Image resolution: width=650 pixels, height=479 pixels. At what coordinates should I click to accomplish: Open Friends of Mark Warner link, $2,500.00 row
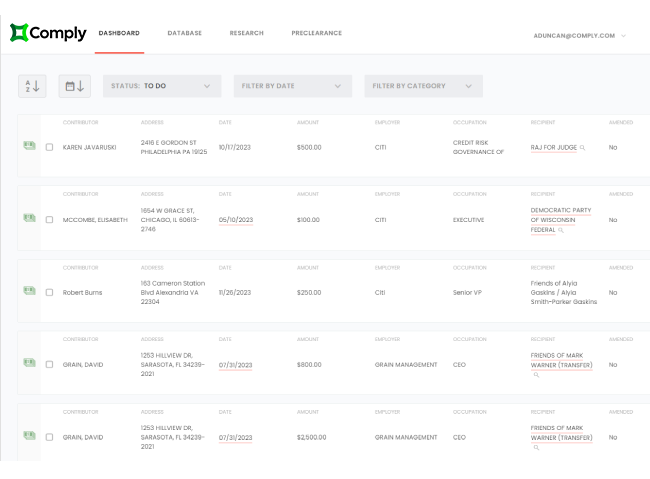561,433
